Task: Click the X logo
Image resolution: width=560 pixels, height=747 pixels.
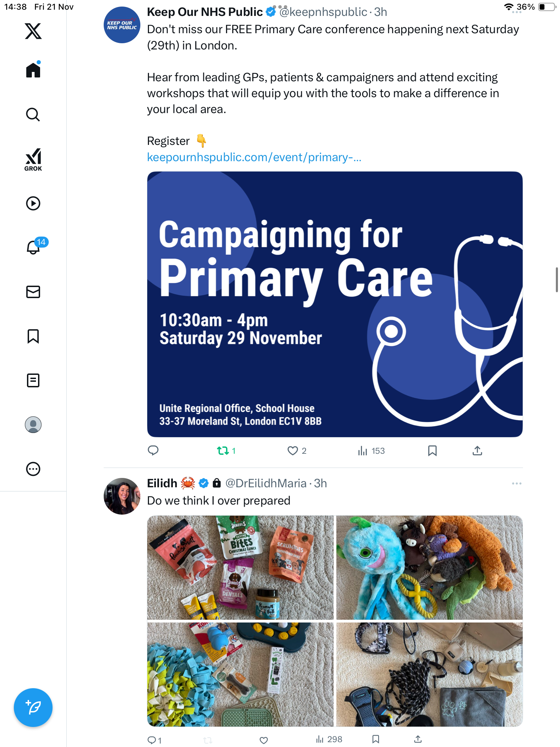Action: [x=33, y=31]
